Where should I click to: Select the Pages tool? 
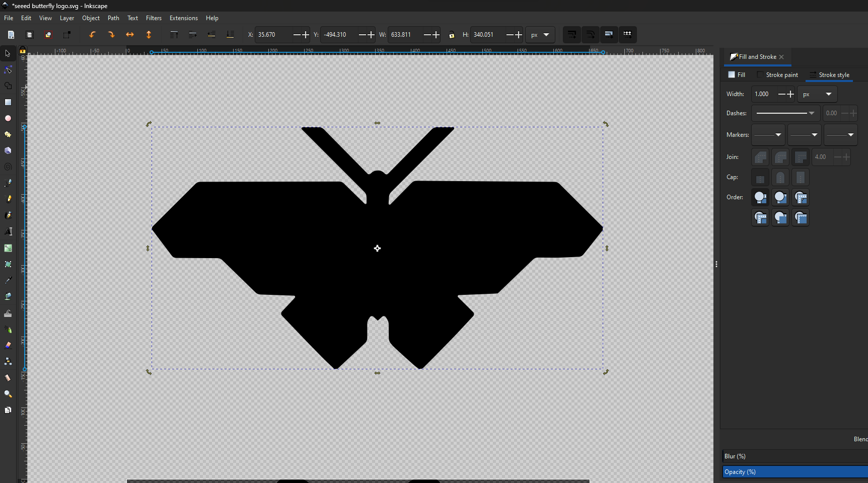coord(8,410)
